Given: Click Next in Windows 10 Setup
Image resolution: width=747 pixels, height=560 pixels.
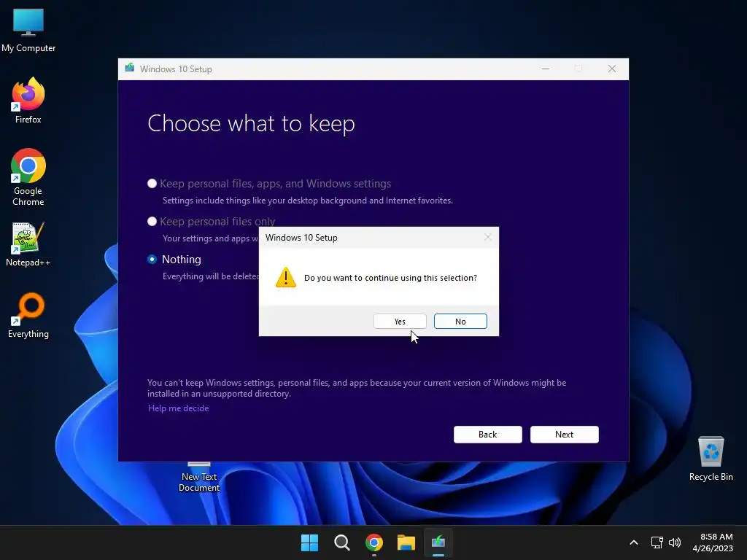Looking at the screenshot, I should (564, 435).
